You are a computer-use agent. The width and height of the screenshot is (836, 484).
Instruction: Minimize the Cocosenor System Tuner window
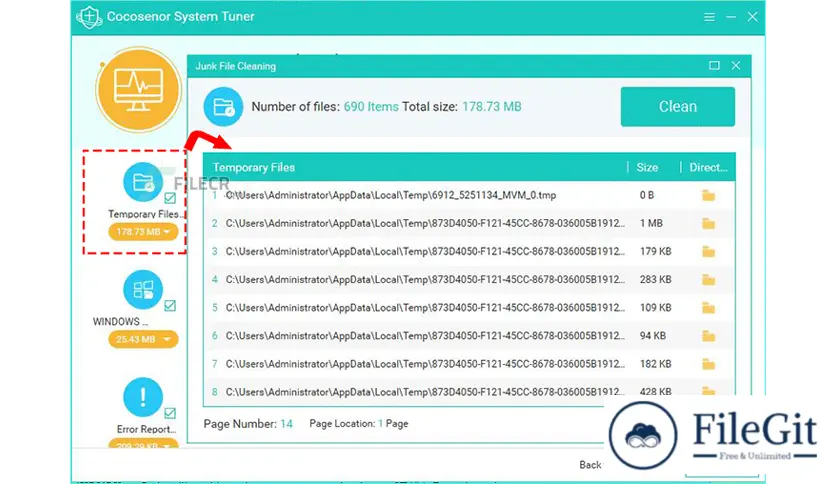731,17
